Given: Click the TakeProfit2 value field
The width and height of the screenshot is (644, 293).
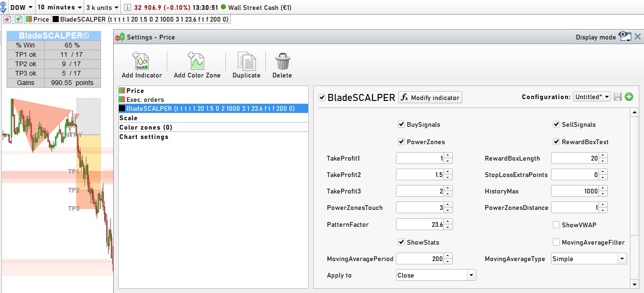Looking at the screenshot, I should (x=420, y=175).
